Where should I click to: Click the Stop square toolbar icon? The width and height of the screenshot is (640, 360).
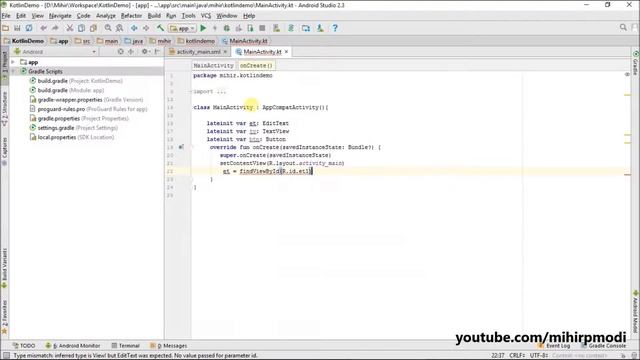click(x=262, y=28)
